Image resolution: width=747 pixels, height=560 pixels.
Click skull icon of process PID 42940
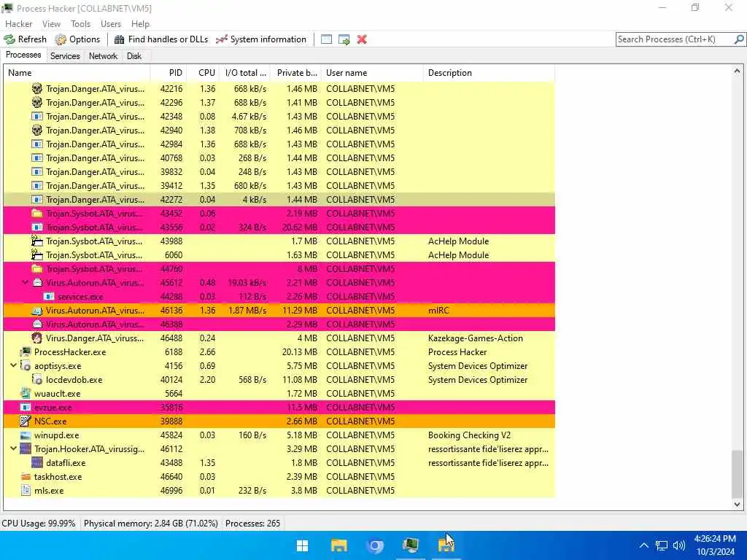[x=37, y=130]
